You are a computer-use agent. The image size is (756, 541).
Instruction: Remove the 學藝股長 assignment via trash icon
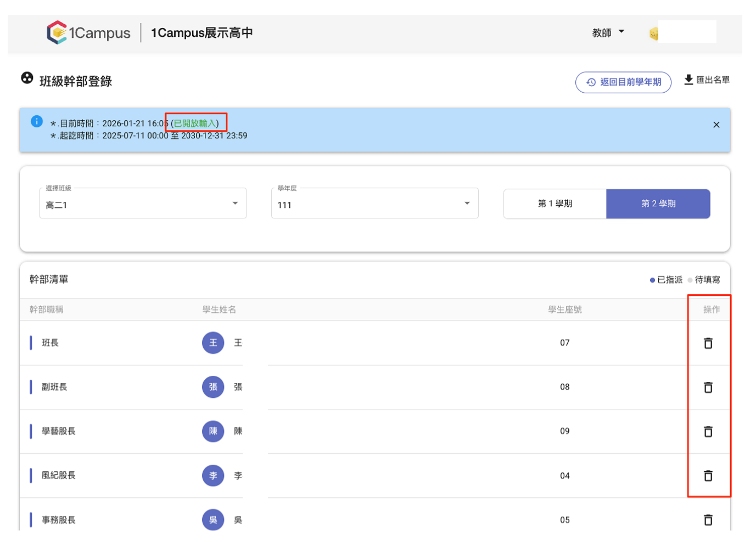coord(708,431)
